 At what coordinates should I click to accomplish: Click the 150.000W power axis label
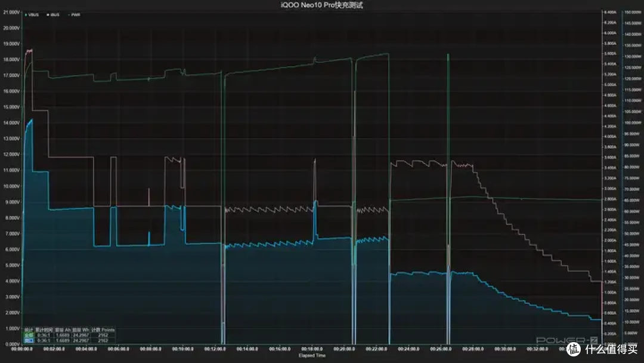tap(633, 13)
